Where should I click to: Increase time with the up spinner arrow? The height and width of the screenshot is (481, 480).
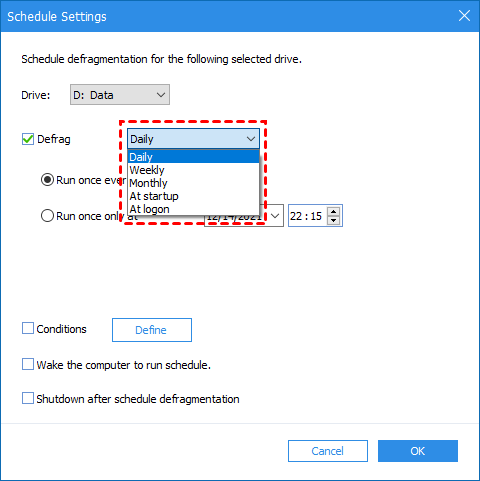[x=333, y=211]
